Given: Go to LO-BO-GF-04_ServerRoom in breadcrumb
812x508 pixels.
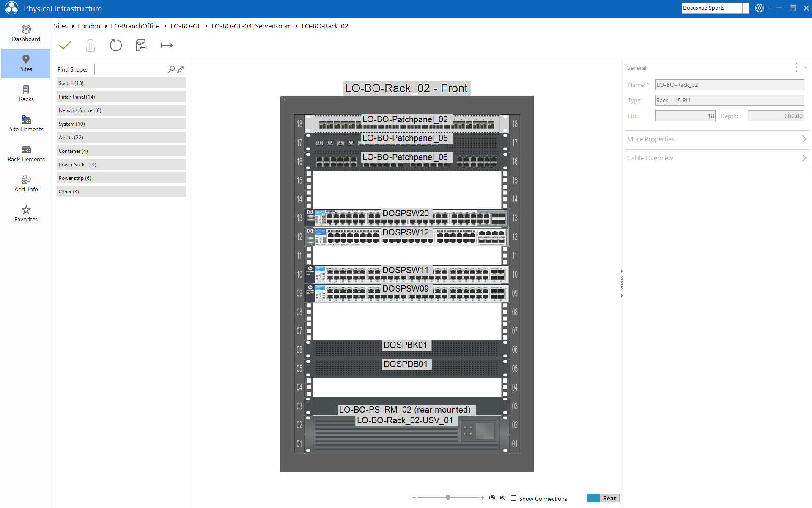Looking at the screenshot, I should (x=251, y=26).
